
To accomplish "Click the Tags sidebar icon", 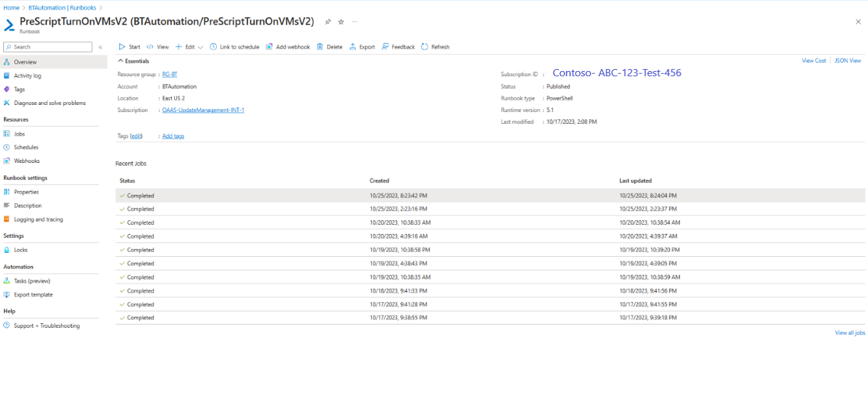I will [x=7, y=89].
